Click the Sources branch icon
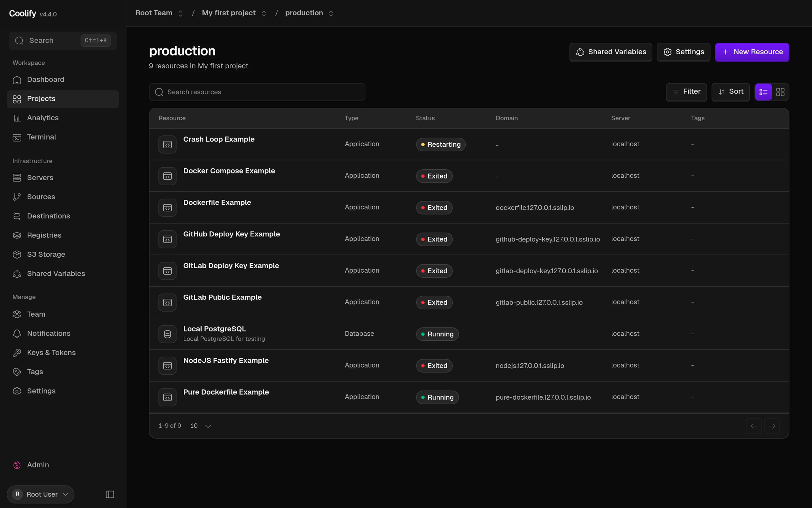Image resolution: width=812 pixels, height=508 pixels. click(x=17, y=197)
